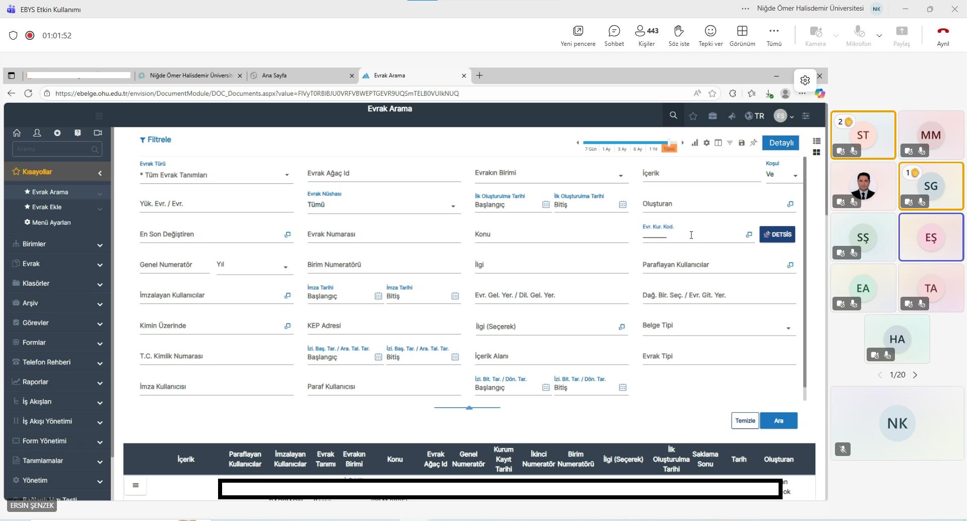Open the briefcase icon in top bar
Viewport: 980px width, 521px height.
712,116
